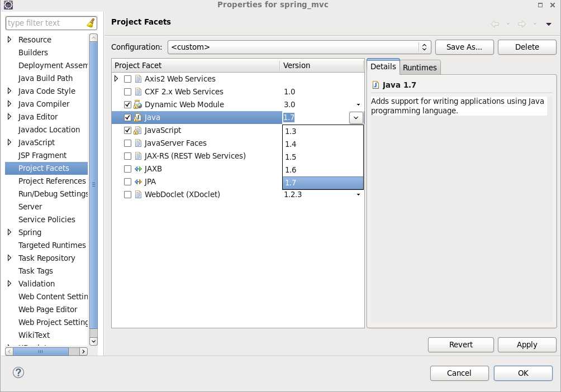Select Java Build Path in sidebar
The height and width of the screenshot is (392, 561).
tap(45, 78)
